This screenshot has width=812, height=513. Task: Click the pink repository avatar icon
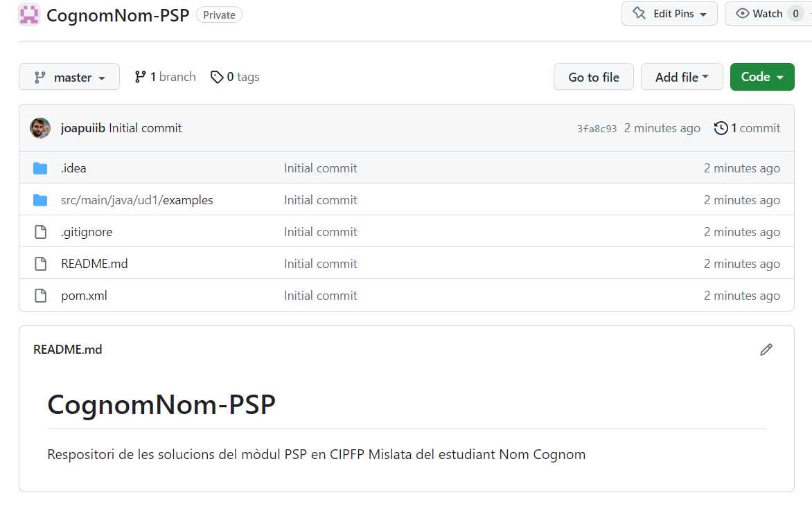coord(29,15)
